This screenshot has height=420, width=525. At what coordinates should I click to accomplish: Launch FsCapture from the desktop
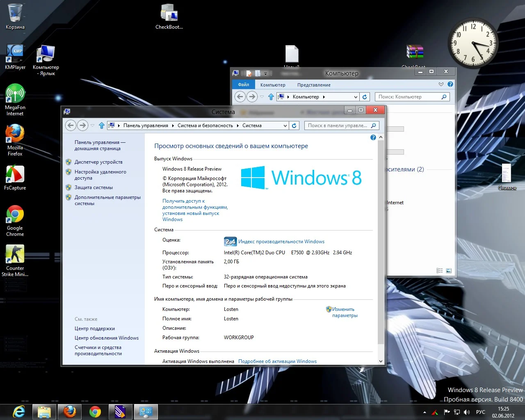(15, 175)
